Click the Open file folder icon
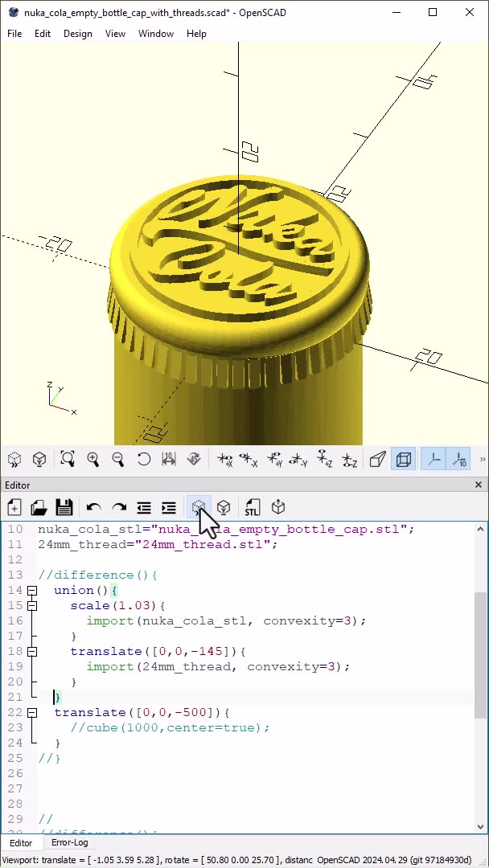Image resolution: width=489 pixels, height=868 pixels. click(39, 507)
